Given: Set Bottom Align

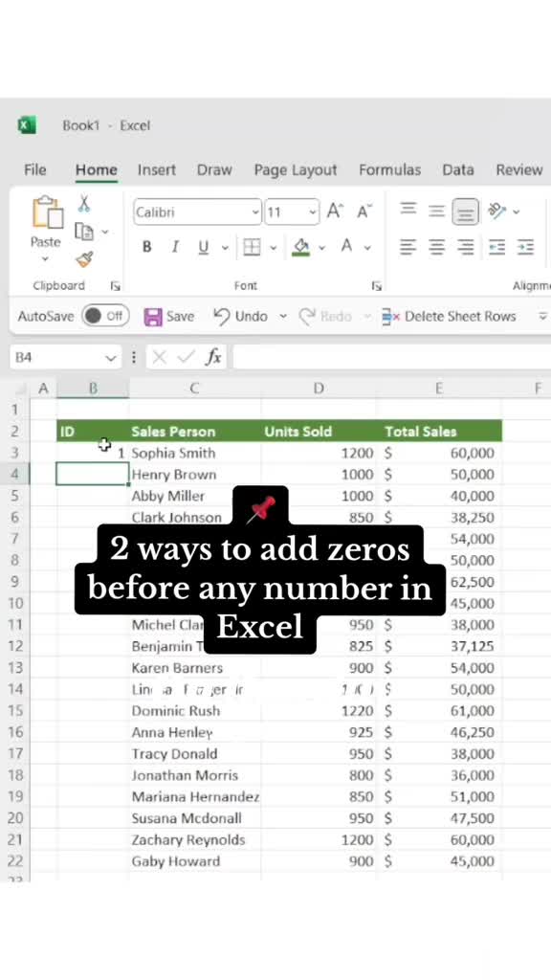Looking at the screenshot, I should [466, 212].
